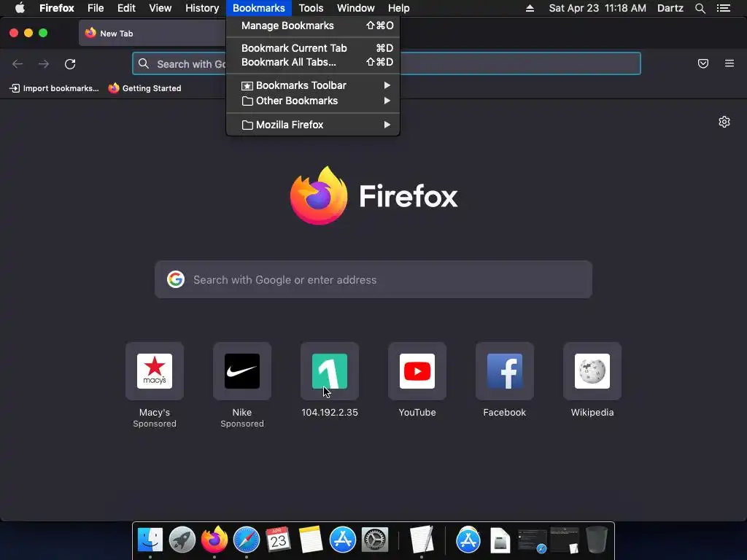This screenshot has height=560, width=747.
Task: Reload the current page
Action: [x=70, y=64]
